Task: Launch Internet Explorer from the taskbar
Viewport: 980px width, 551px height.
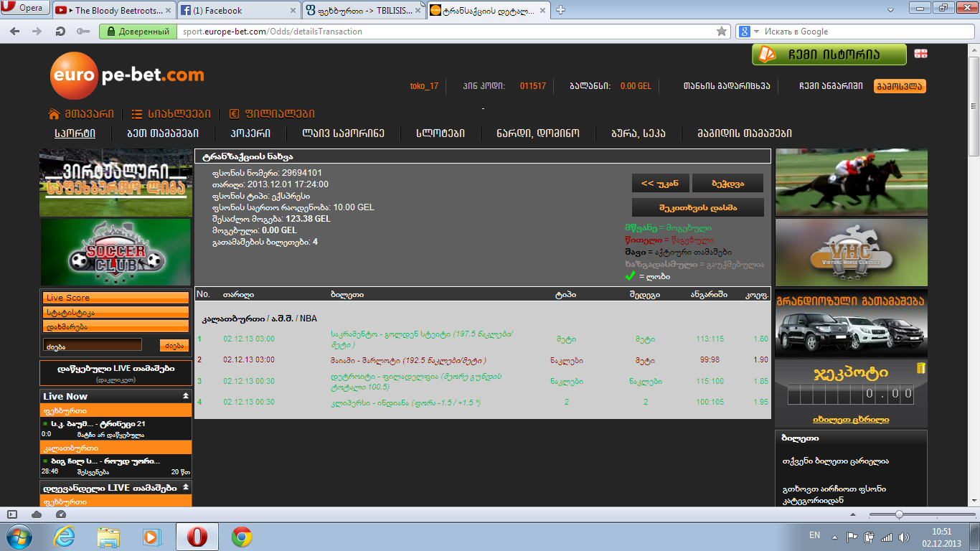Action: click(x=65, y=537)
